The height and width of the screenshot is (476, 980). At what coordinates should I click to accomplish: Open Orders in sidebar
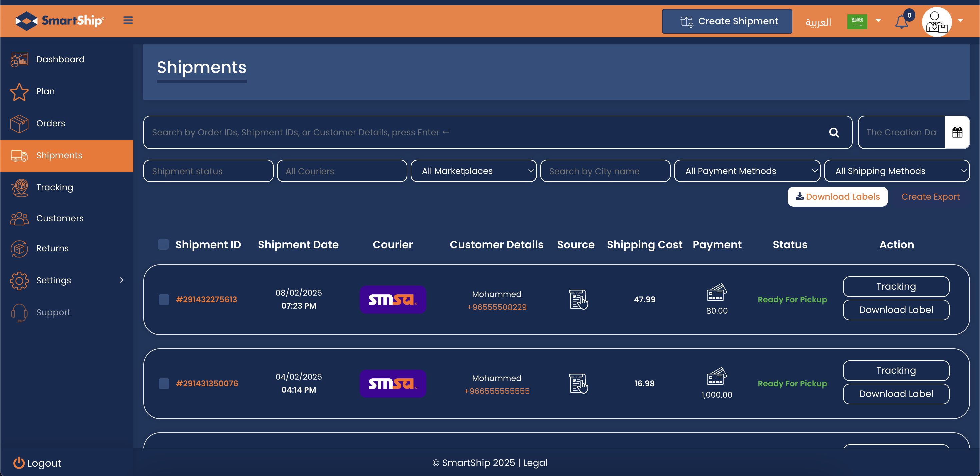pos(67,123)
